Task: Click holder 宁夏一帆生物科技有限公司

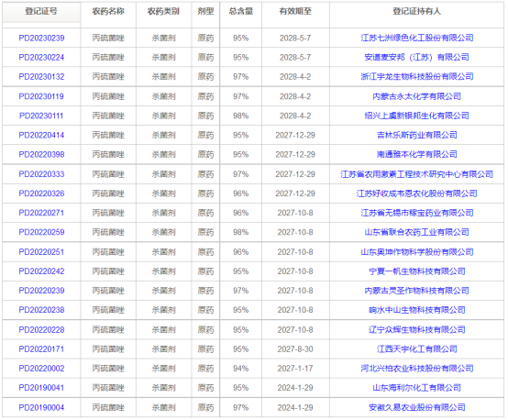Action: [417, 271]
